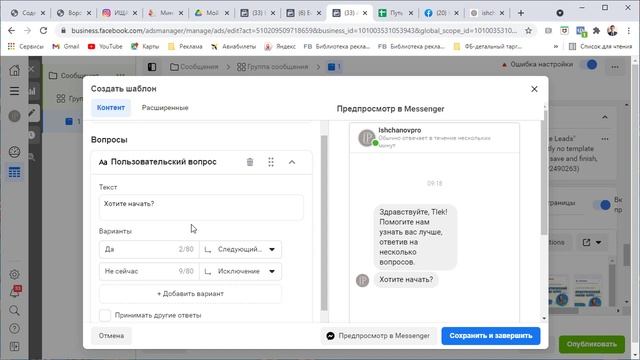Click + Добавить вариант button
The image size is (640, 360).
[190, 293]
